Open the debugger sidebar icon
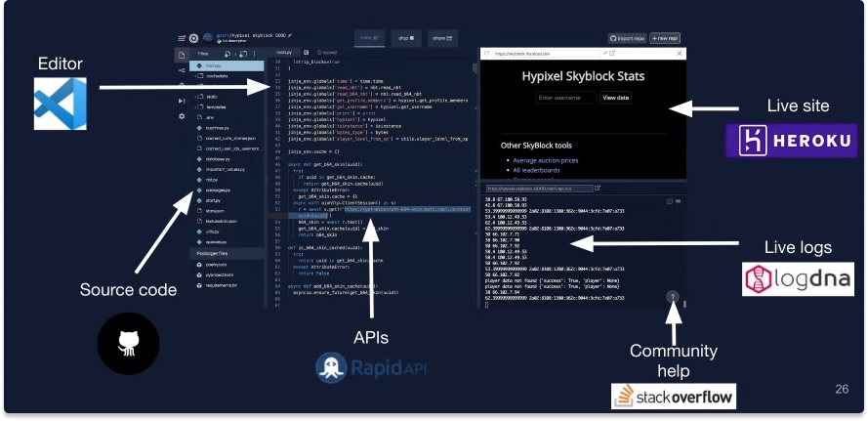The image size is (868, 421). [x=182, y=101]
